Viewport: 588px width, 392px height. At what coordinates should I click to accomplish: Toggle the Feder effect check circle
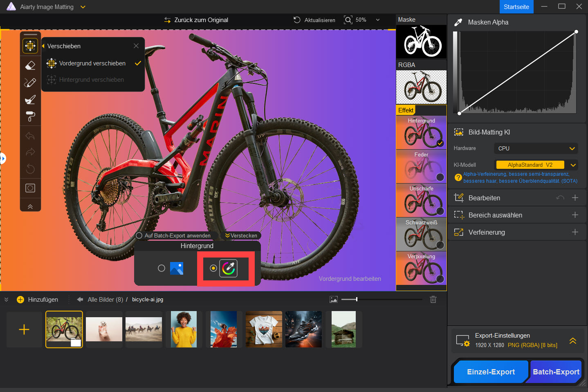coord(440,177)
